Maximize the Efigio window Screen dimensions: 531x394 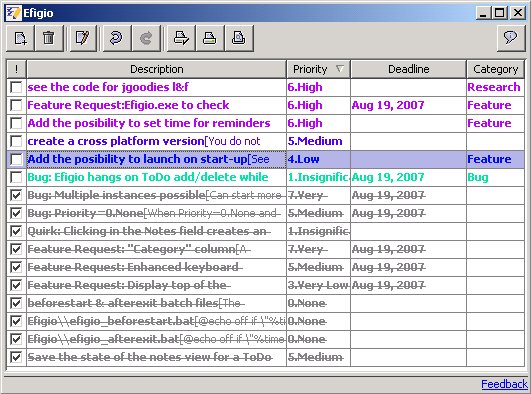tap(500, 13)
